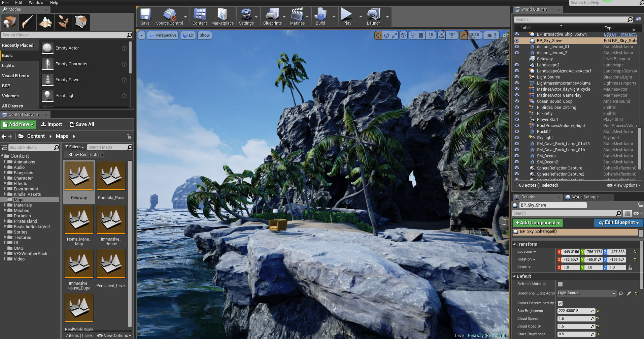Hide the Landscape2 actor using eye icon
Screen dimensions: 644x339
click(x=517, y=65)
